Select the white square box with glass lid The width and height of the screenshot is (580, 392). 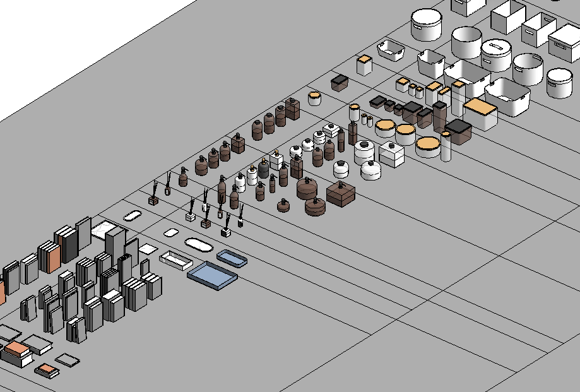392,154
